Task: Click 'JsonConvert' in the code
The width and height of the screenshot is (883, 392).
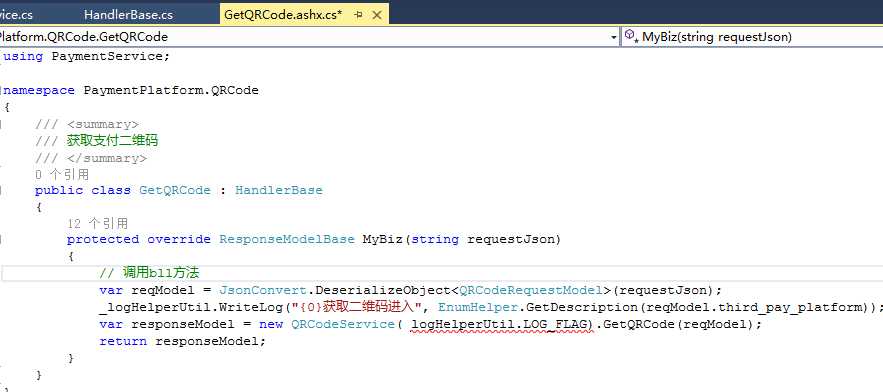Action: (x=262, y=290)
